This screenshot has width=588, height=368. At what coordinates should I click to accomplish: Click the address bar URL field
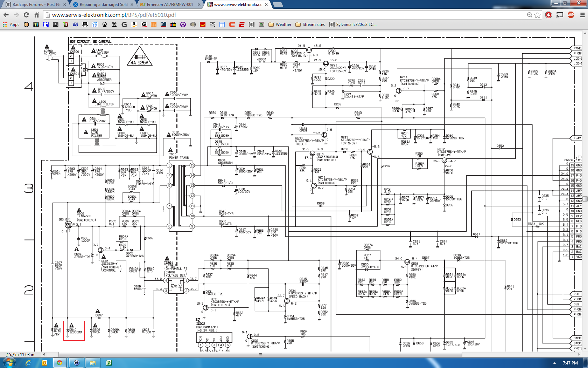tap(280, 15)
